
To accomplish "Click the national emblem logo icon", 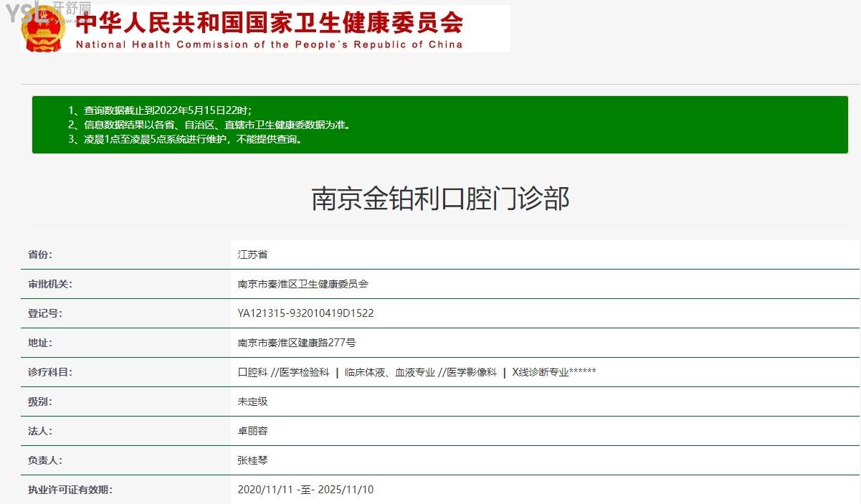I will click(44, 29).
